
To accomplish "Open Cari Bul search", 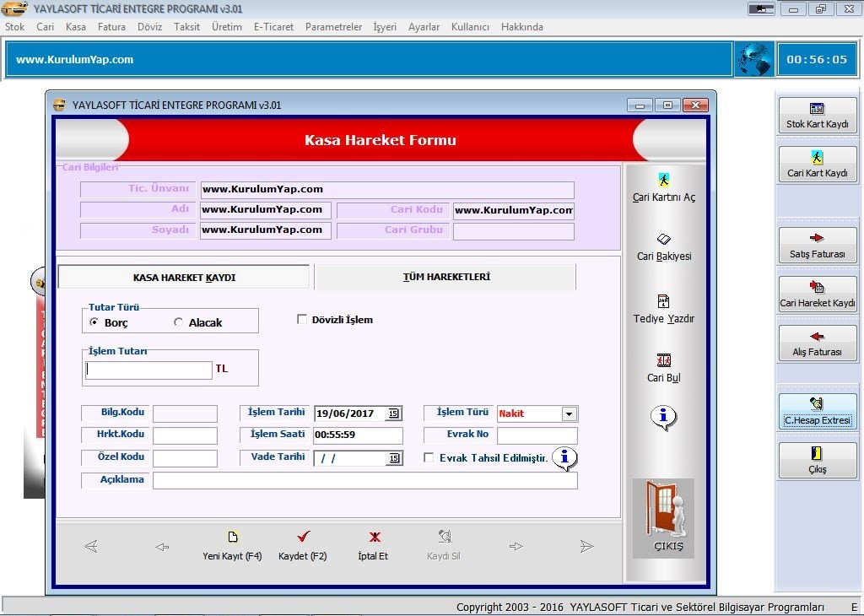I will [x=663, y=368].
